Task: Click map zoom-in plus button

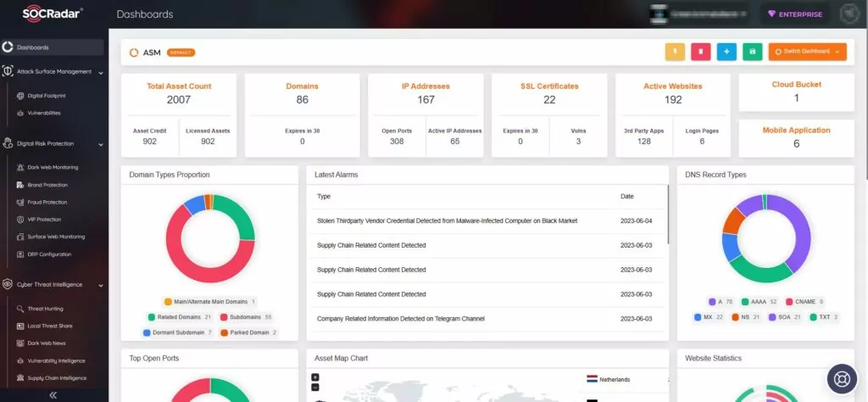Action: coord(315,377)
